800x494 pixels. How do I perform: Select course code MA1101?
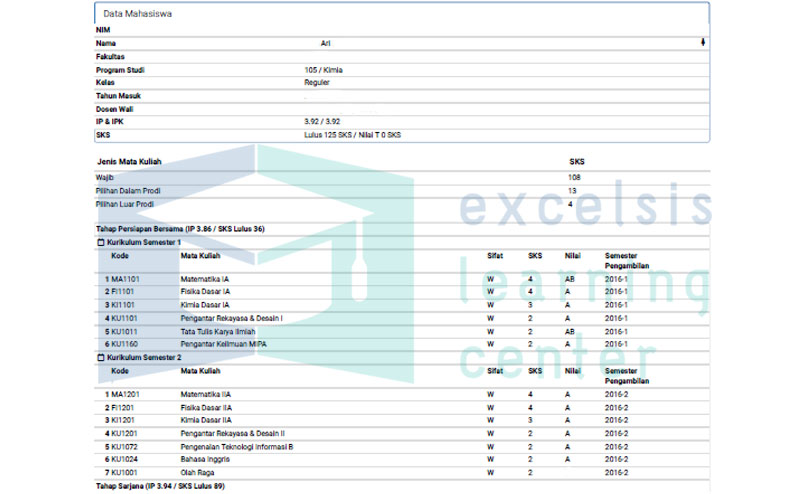(126, 279)
